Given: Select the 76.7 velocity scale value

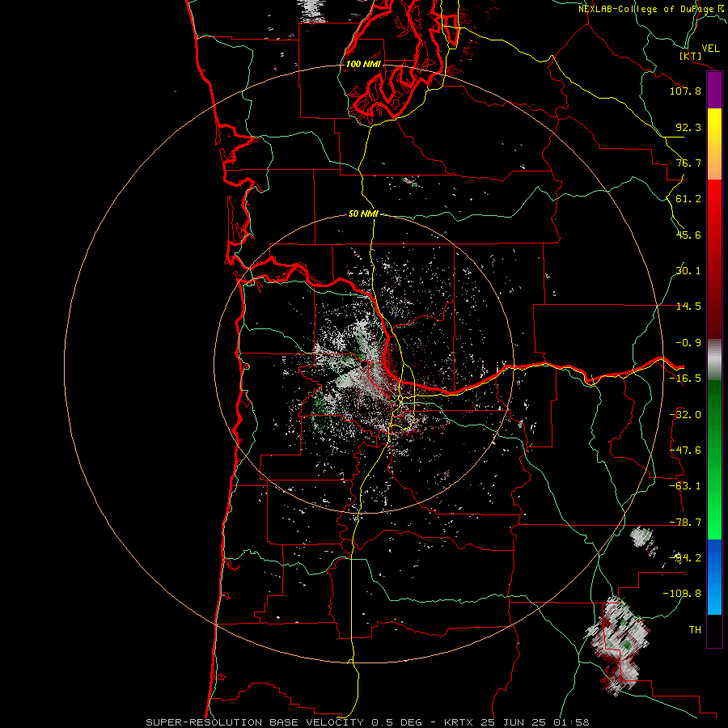Looking at the screenshot, I should click(x=688, y=163).
